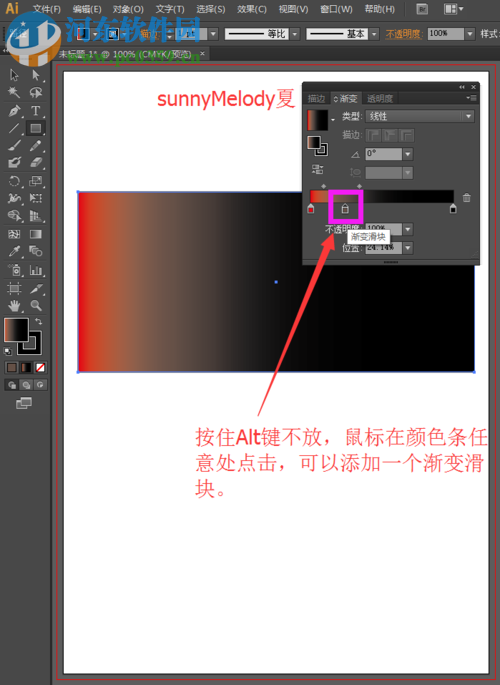
Task: Select the Perspective Grid tool
Action: [36, 216]
